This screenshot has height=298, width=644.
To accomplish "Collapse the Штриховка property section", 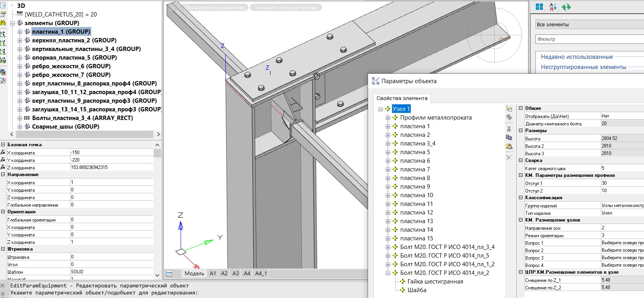I will 3,249.
